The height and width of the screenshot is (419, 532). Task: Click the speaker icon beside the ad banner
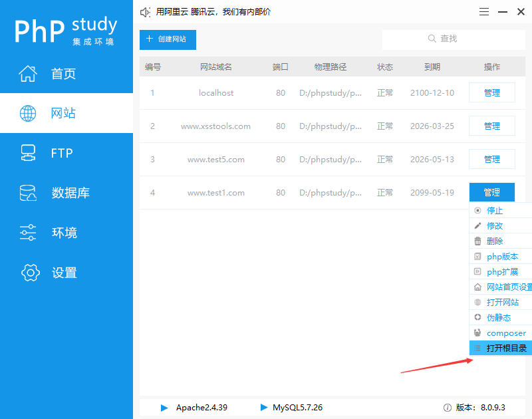[144, 11]
